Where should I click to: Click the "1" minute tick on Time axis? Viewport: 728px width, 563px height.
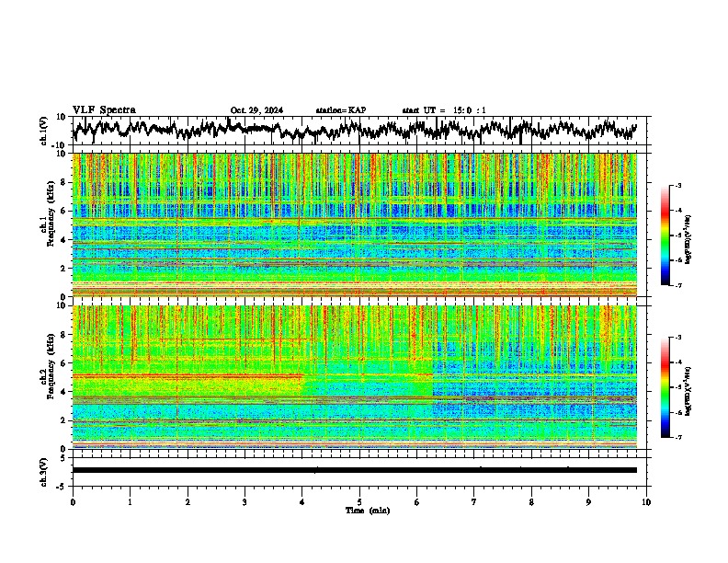pos(130,502)
